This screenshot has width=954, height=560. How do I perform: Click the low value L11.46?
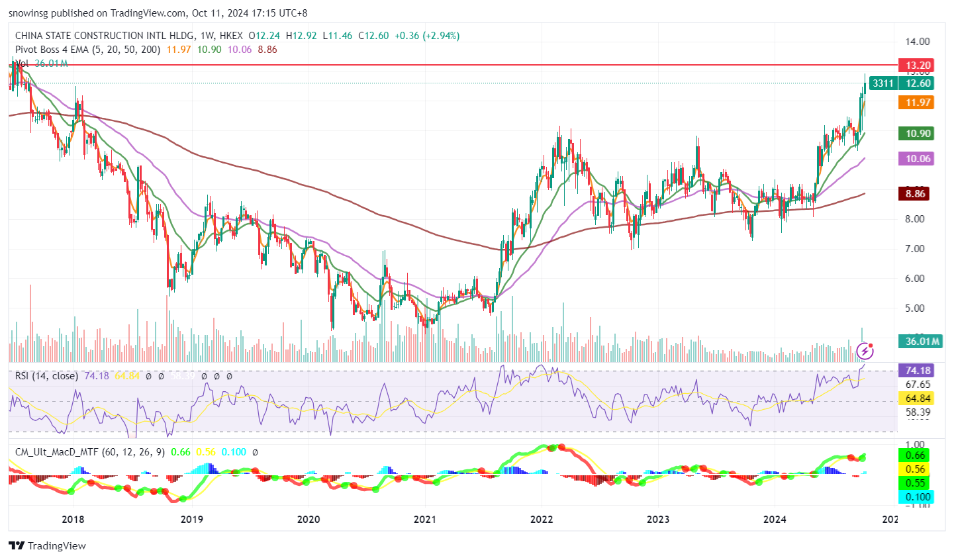pyautogui.click(x=338, y=36)
